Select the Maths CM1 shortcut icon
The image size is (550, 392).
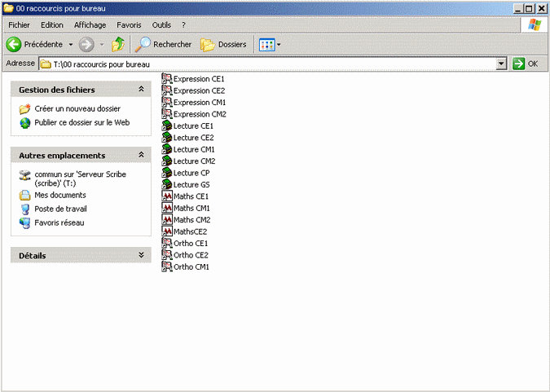[166, 208]
